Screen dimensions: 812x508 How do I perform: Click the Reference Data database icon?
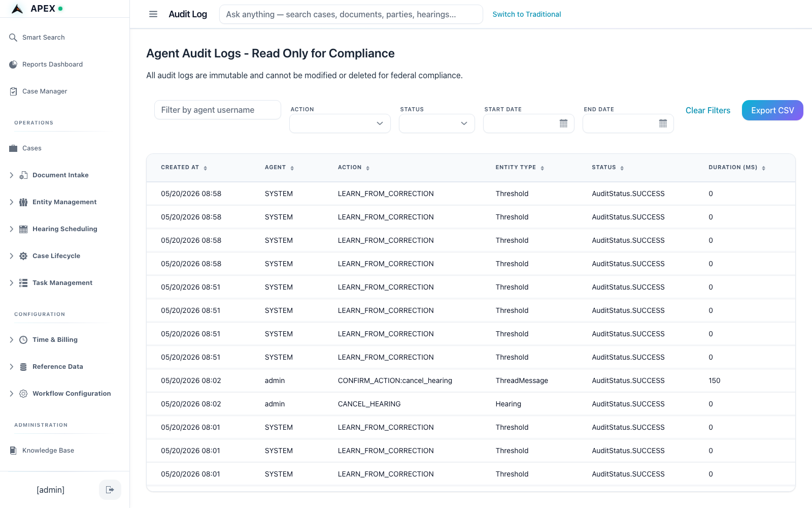pyautogui.click(x=23, y=367)
